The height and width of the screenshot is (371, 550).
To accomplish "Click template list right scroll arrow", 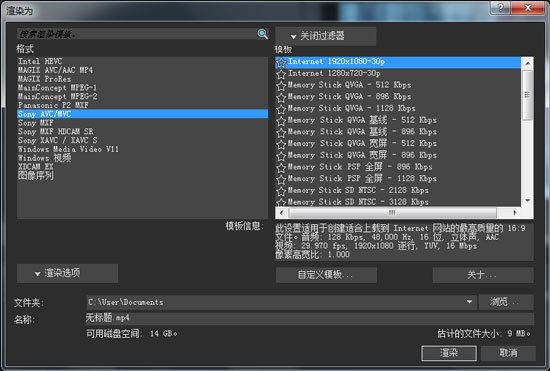I will pyautogui.click(x=515, y=213).
